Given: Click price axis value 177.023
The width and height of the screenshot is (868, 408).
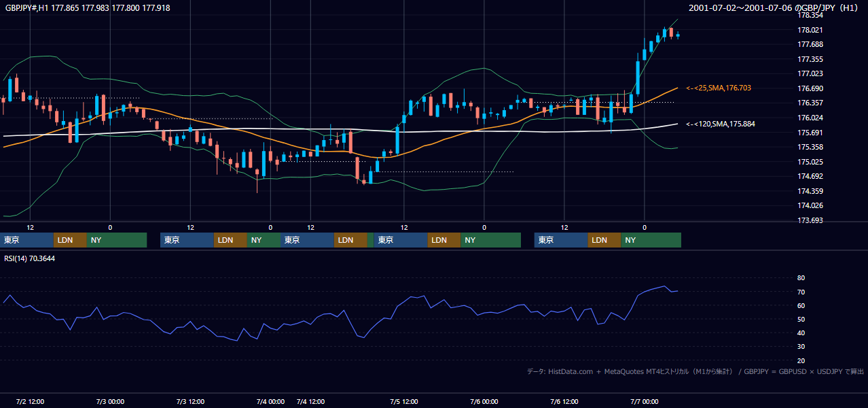Looking at the screenshot, I should point(810,73).
